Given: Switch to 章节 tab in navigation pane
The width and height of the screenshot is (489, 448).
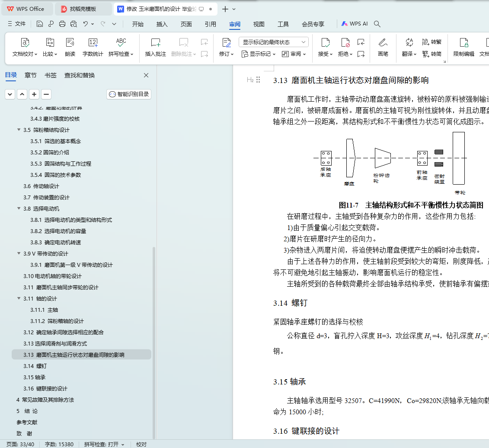Looking at the screenshot, I should point(31,75).
